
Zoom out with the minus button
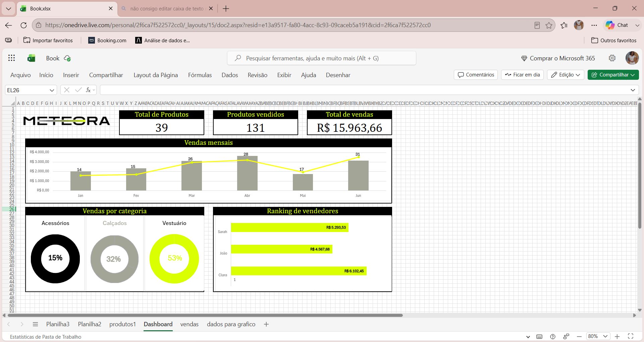pyautogui.click(x=579, y=336)
